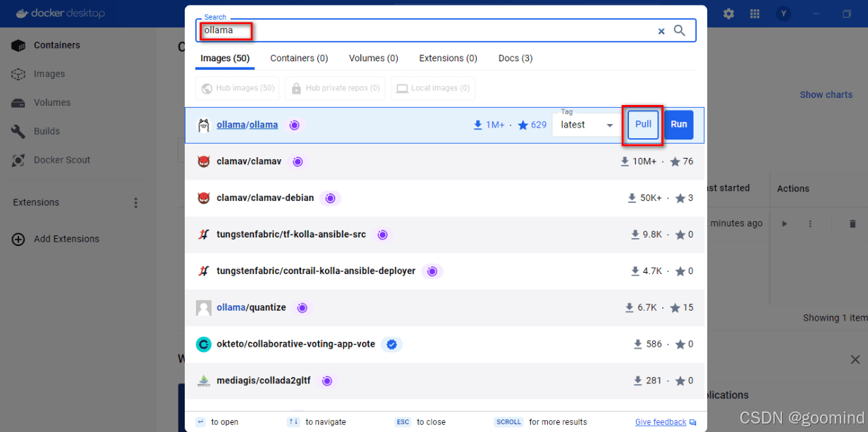Select the ollama/quantize result
This screenshot has height=432, width=868.
pos(444,308)
